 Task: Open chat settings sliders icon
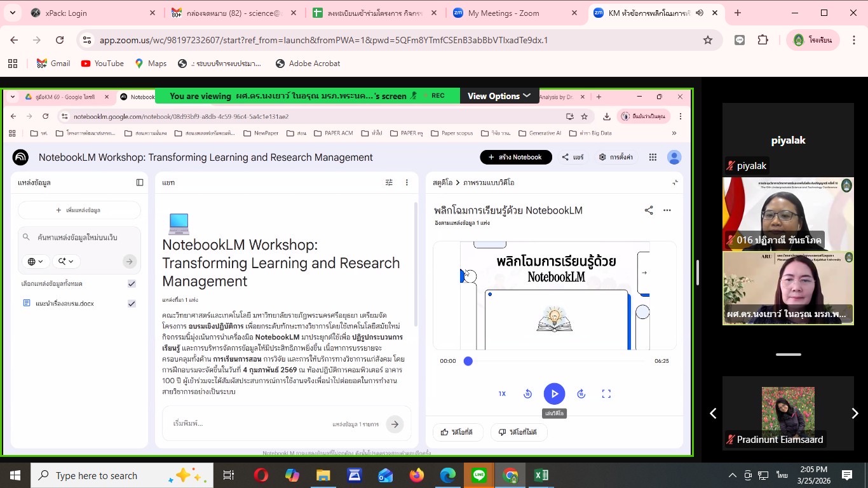point(389,182)
